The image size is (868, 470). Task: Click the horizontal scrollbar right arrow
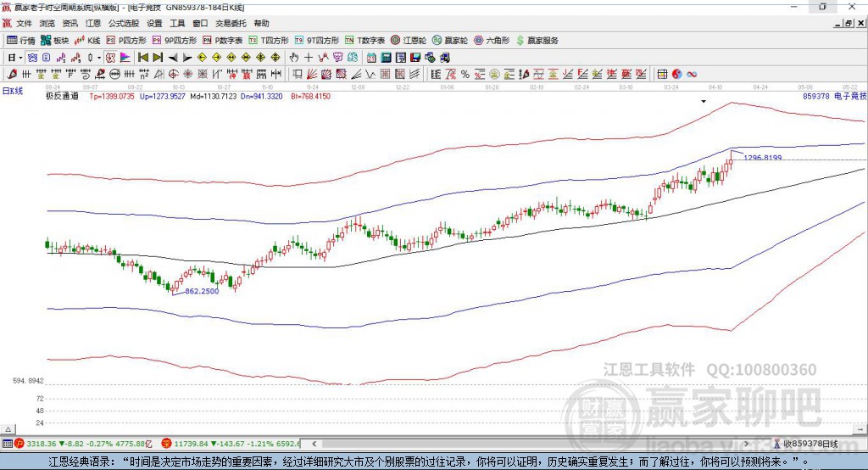(746, 444)
